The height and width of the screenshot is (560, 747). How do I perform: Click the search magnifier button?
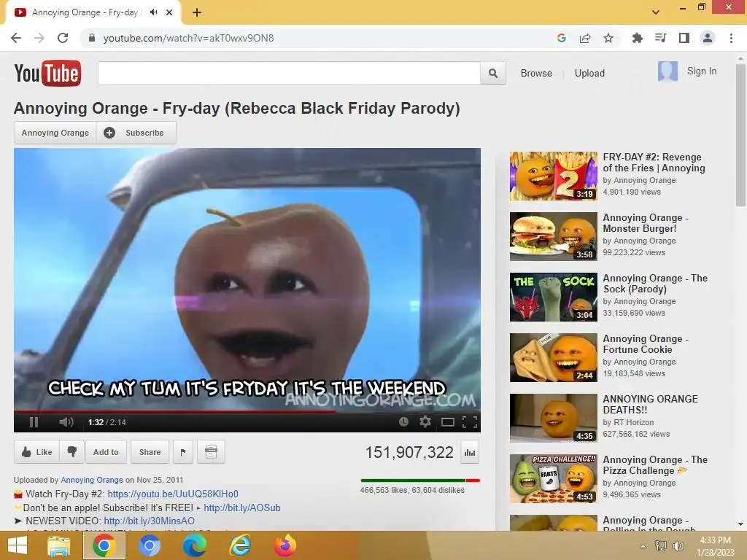point(493,74)
